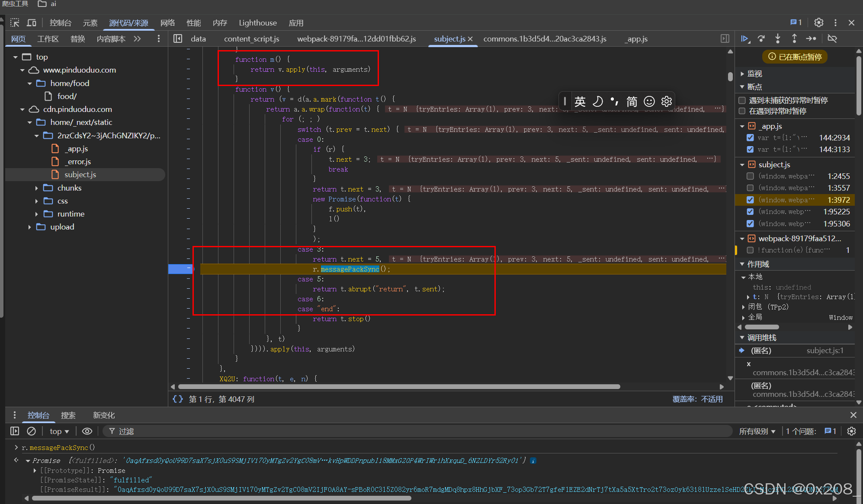This screenshot has width=863, height=504.
Task: Open the Workspace (工作区) navigator tab
Action: pos(48,38)
